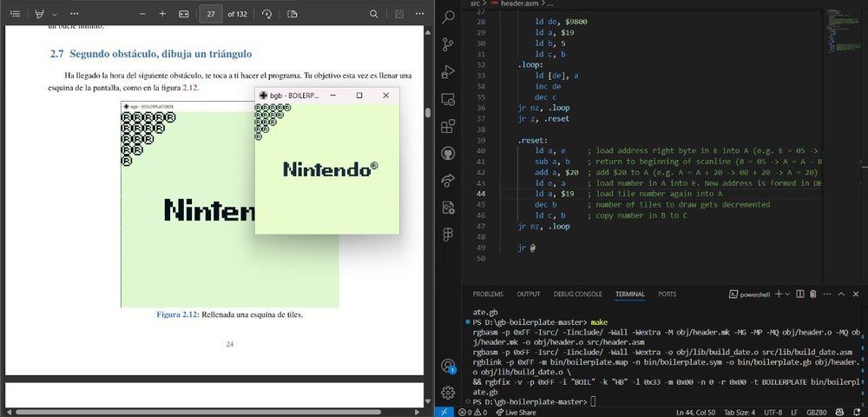Open notifications bell in status bar

(858, 412)
